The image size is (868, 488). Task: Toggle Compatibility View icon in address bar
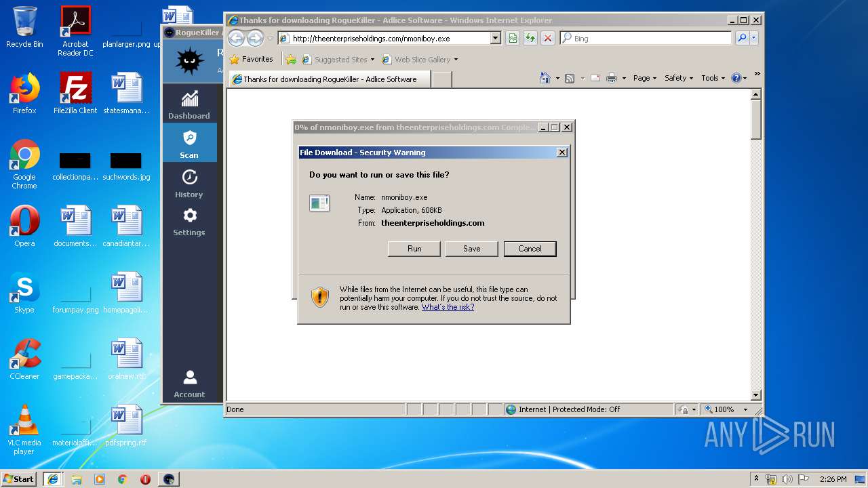[513, 39]
